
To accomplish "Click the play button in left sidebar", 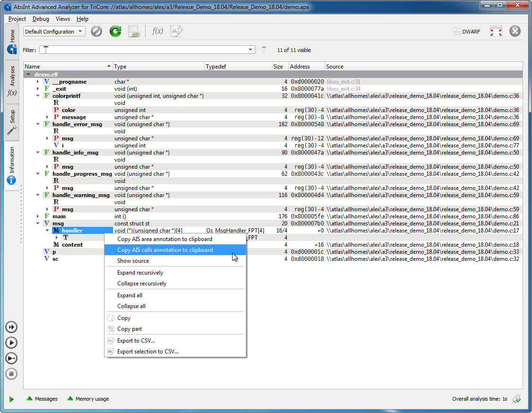I will coord(11,343).
